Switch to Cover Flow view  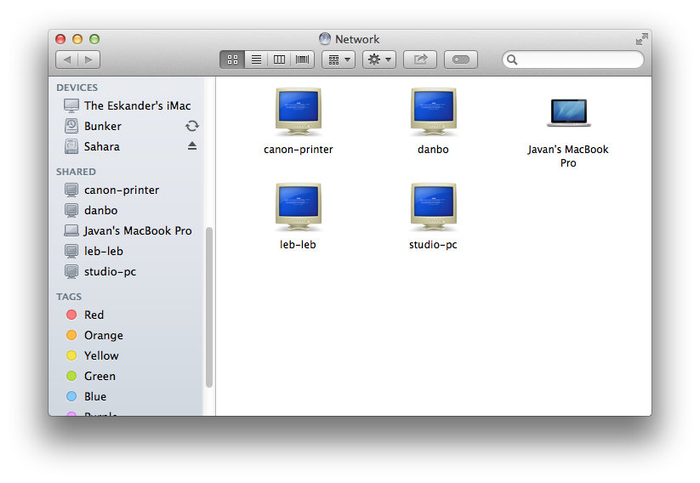coord(303,59)
